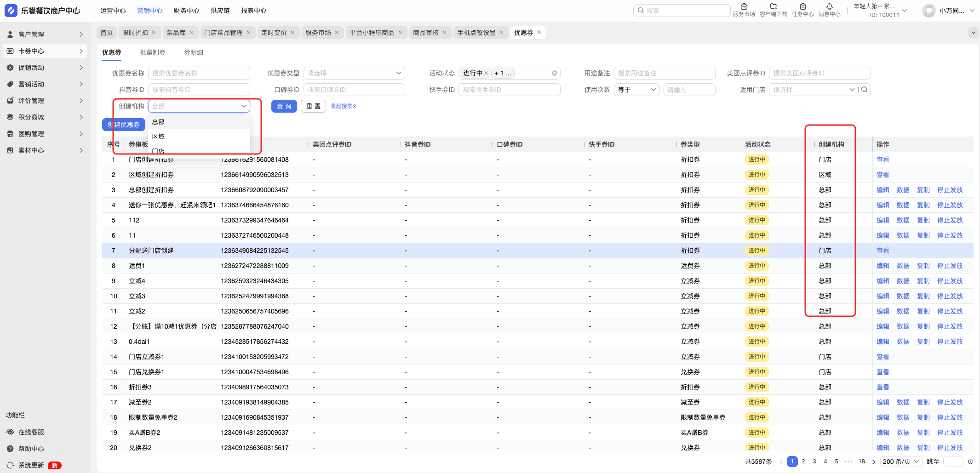Click the 查询 button
Screen dimensions: 980x473
pyautogui.click(x=284, y=106)
